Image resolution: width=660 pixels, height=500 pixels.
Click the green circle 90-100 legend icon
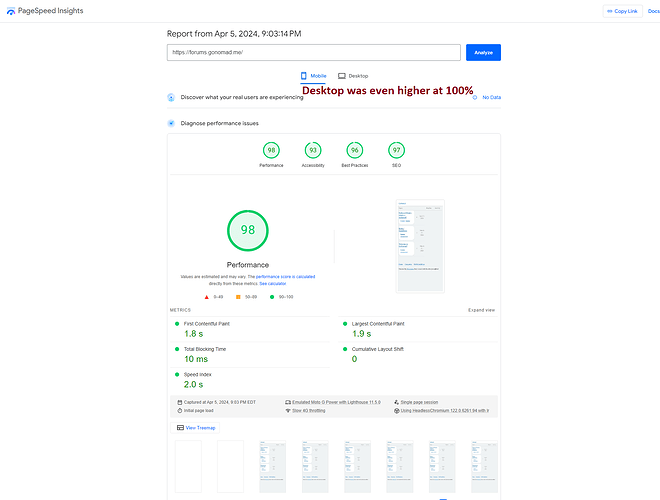(272, 297)
